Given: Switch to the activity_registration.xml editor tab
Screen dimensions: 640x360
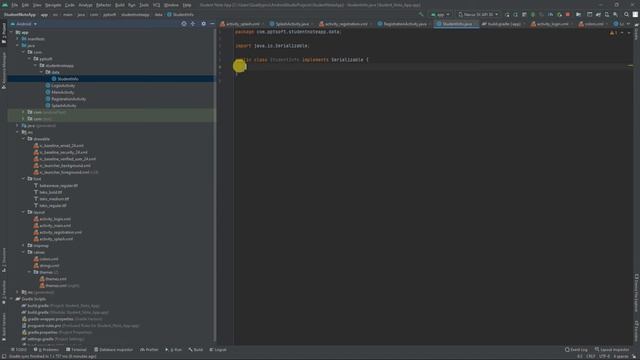Looking at the screenshot, I should pos(344,24).
